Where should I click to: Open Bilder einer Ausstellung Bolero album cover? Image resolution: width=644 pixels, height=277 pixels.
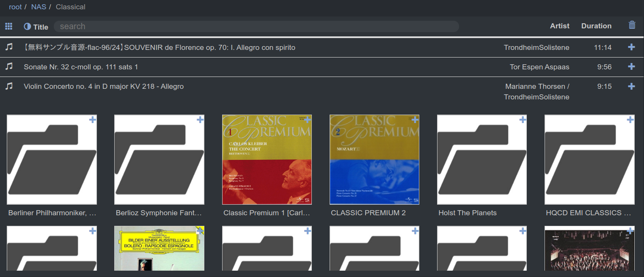(x=159, y=248)
